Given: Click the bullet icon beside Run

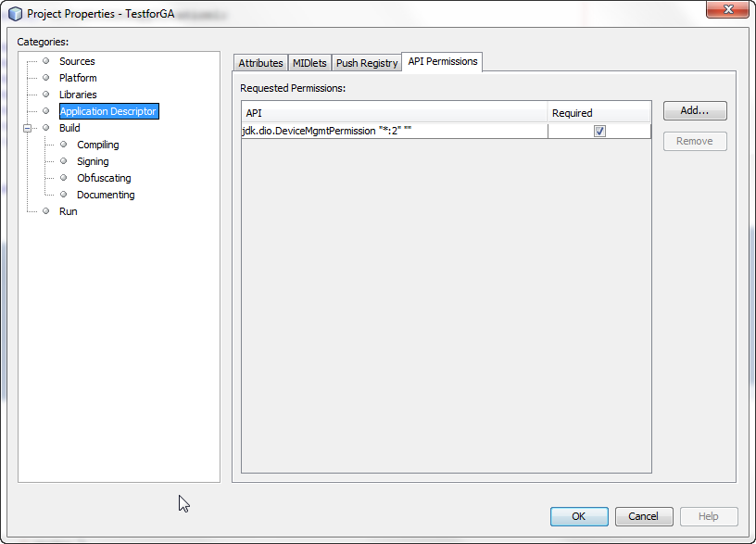Looking at the screenshot, I should [45, 210].
